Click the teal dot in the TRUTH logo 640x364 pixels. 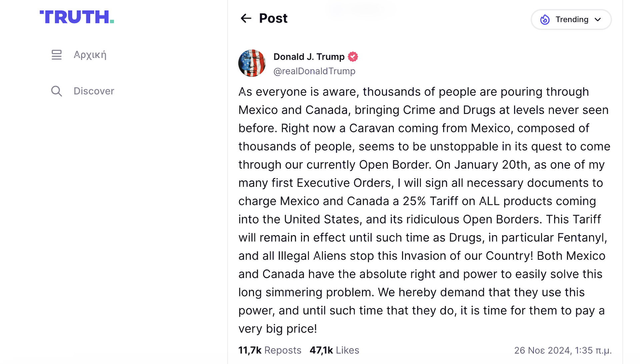(x=112, y=22)
